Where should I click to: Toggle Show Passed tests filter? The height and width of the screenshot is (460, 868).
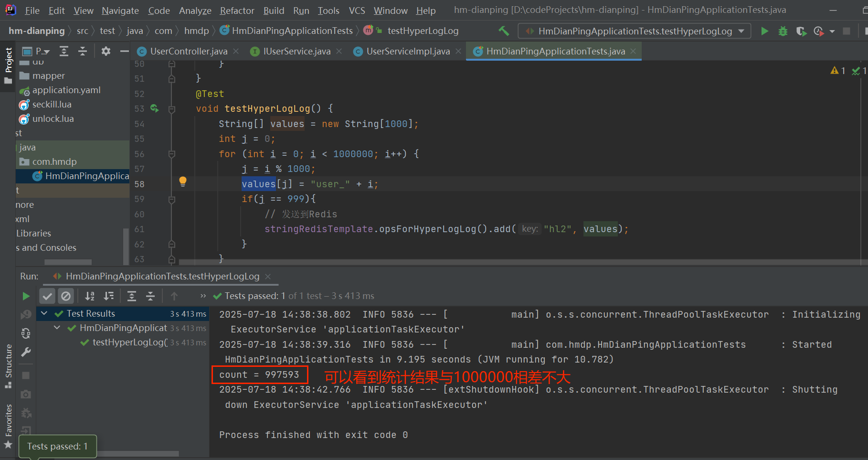tap(47, 296)
